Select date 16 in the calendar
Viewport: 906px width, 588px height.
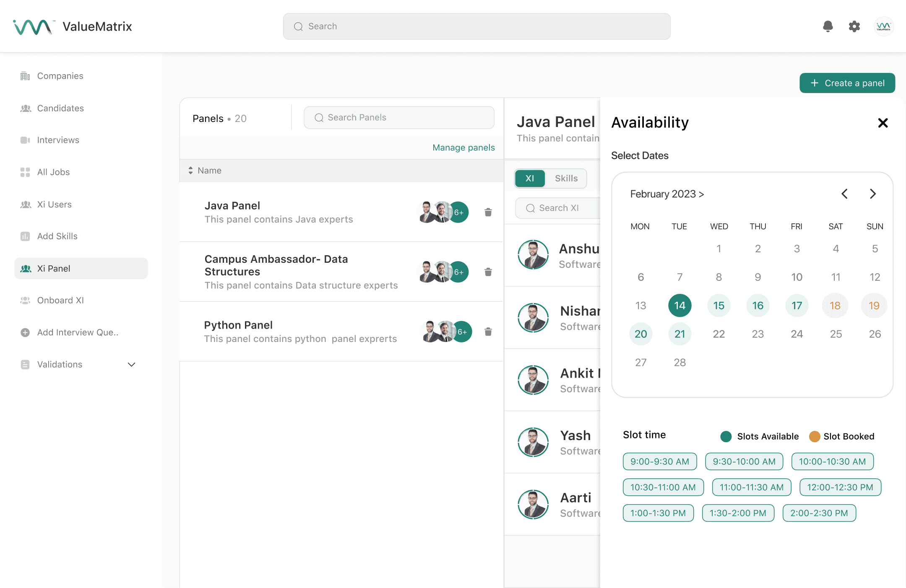pyautogui.click(x=758, y=306)
